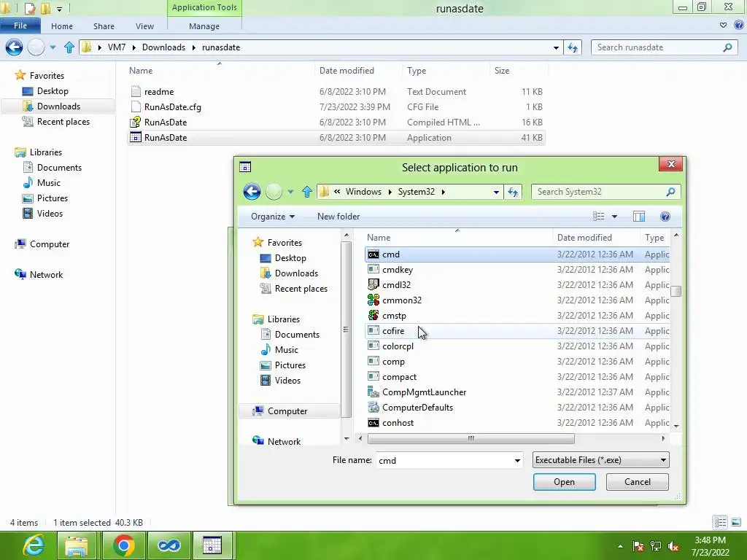Select the cmmon32 file icon
The image size is (747, 560).
tap(373, 300)
